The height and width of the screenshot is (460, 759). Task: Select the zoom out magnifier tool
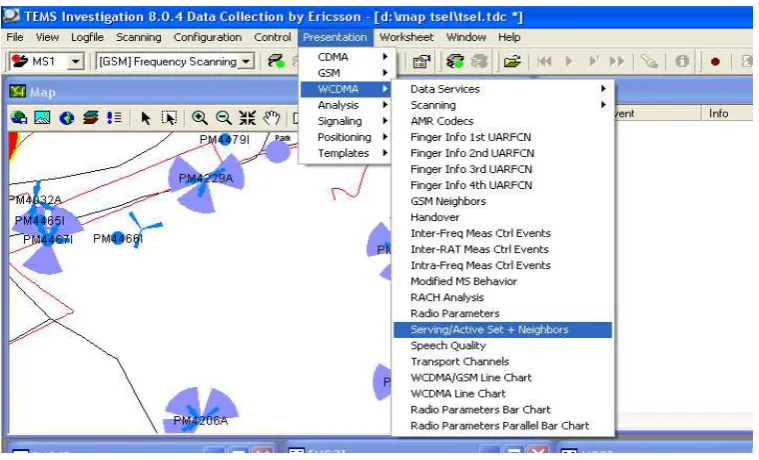223,118
